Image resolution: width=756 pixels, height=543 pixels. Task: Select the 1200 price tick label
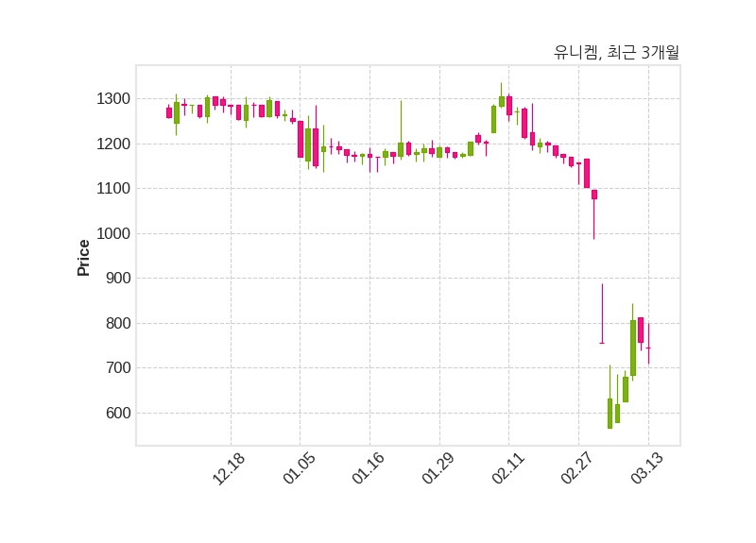[112, 144]
